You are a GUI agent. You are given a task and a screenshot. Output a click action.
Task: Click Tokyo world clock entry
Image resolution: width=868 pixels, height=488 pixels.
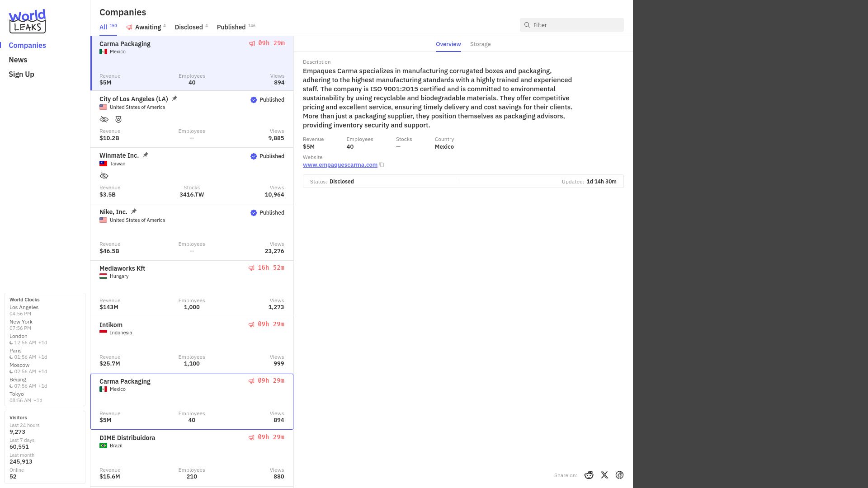pos(26,397)
